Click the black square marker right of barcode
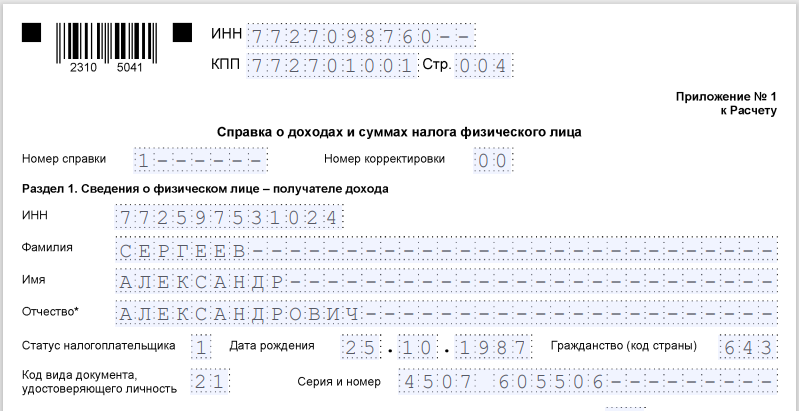799x411 pixels. (182, 33)
